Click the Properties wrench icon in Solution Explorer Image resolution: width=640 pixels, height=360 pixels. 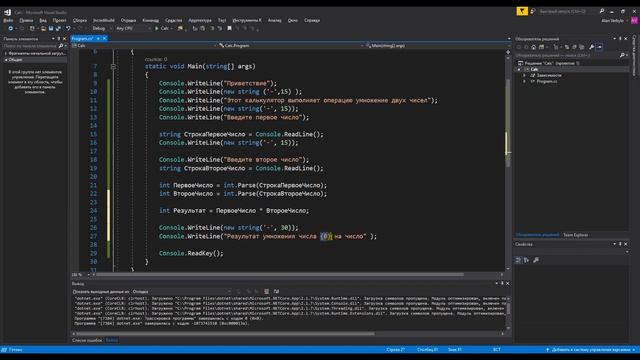591,47
